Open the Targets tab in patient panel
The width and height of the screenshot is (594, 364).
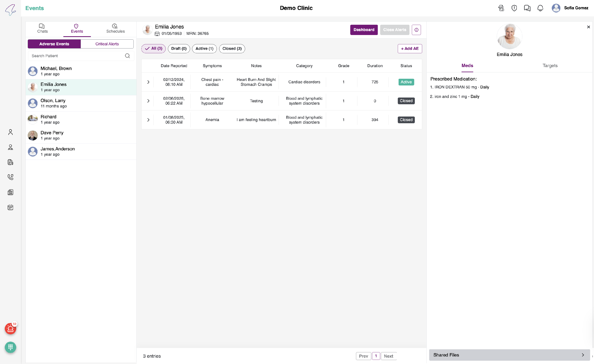tap(550, 65)
